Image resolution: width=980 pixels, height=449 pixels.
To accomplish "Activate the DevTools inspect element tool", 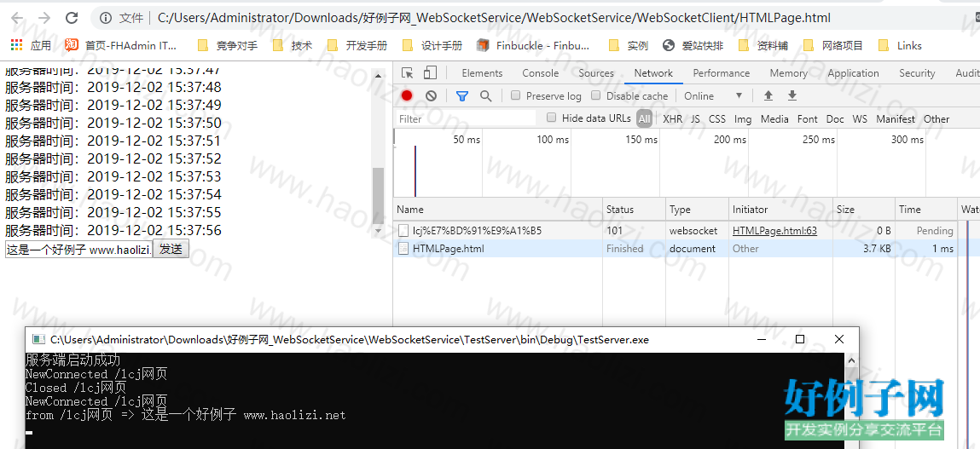I will [408, 73].
